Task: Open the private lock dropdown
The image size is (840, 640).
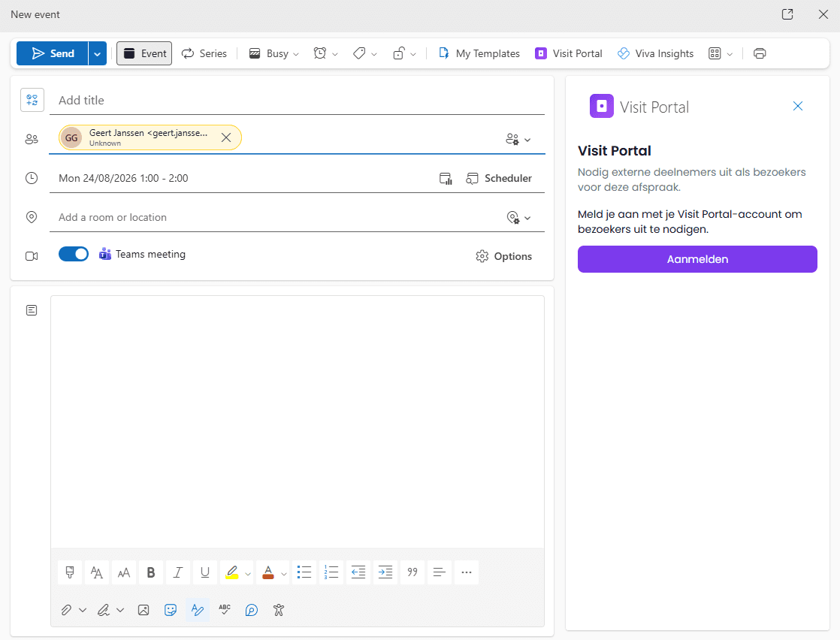Action: pos(404,53)
